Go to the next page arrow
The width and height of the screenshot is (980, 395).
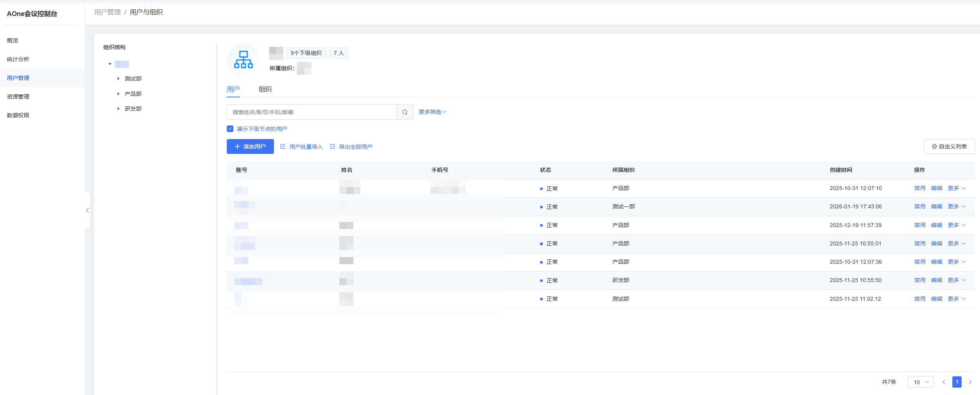(x=970, y=382)
